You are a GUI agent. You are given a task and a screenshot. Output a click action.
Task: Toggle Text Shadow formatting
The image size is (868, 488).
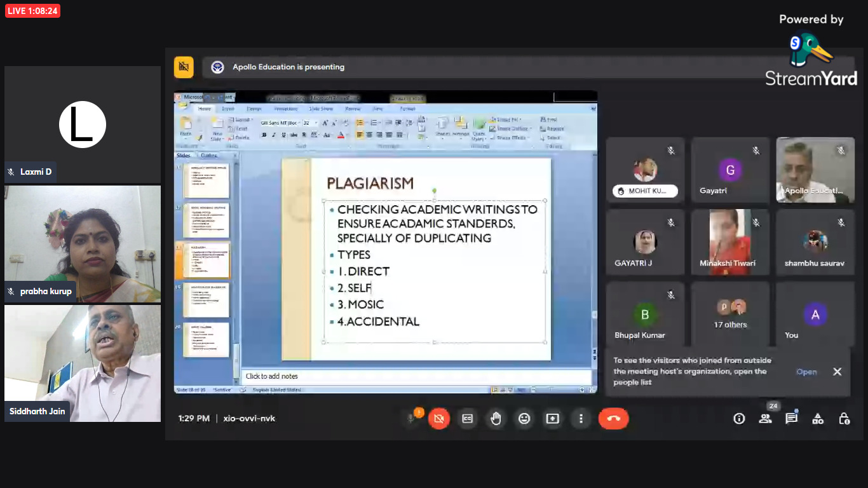pyautogui.click(x=304, y=135)
